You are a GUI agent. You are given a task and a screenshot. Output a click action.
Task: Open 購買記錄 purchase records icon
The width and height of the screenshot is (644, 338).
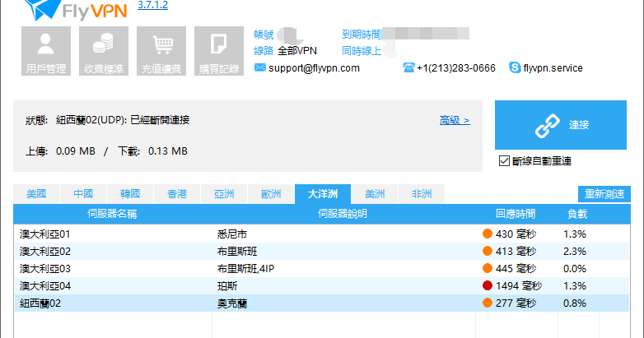219,51
